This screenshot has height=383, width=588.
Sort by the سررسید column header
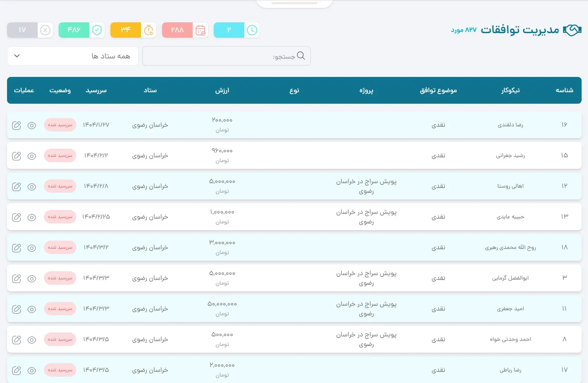96,90
